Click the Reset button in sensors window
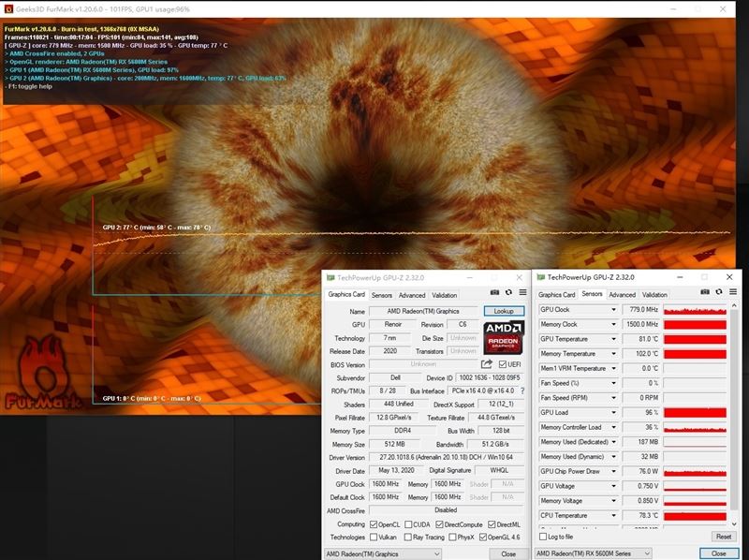The image size is (749, 560). (x=723, y=537)
